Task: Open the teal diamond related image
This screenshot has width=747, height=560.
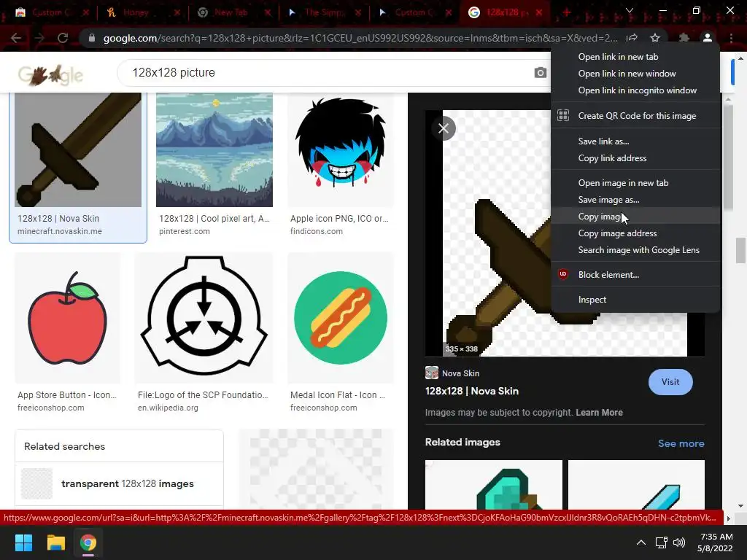Action: 494,484
